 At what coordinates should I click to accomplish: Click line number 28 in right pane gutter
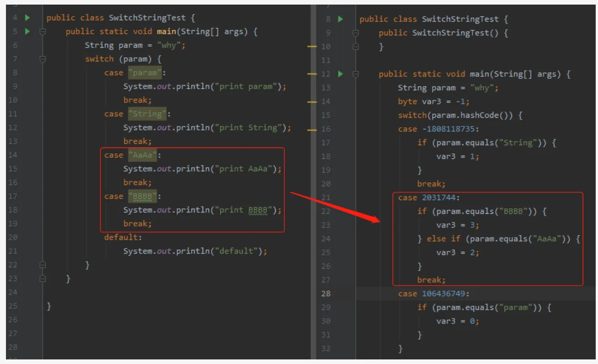tap(326, 293)
